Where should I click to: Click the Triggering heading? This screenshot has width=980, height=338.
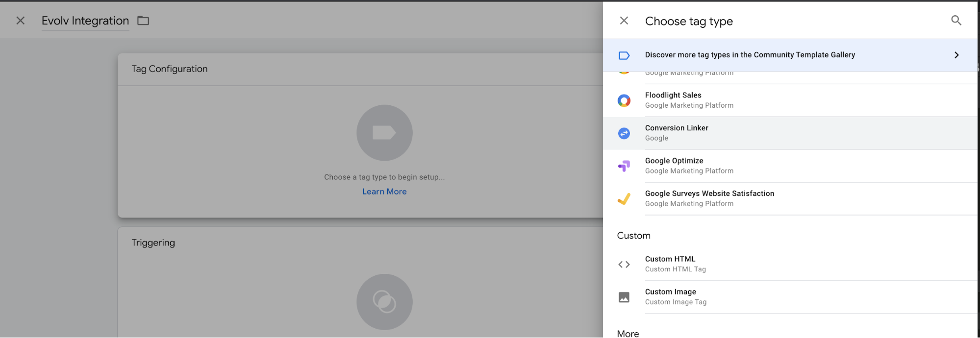[x=153, y=243]
